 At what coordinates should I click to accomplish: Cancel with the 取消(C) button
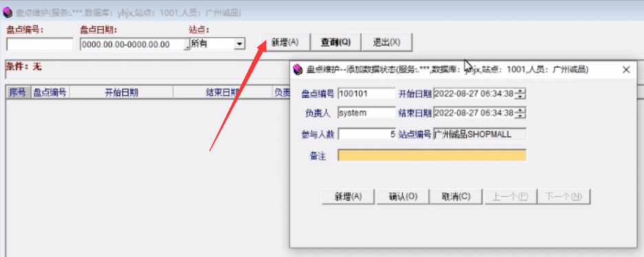click(x=456, y=196)
